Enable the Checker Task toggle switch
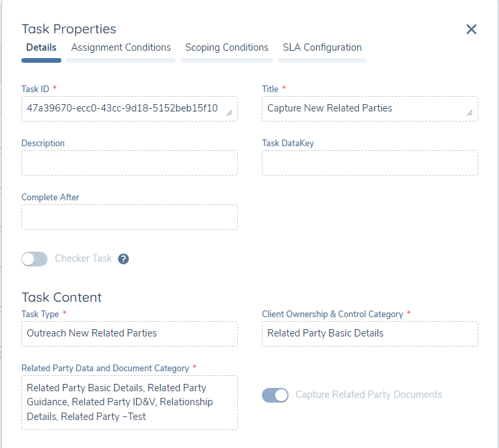 coord(35,259)
